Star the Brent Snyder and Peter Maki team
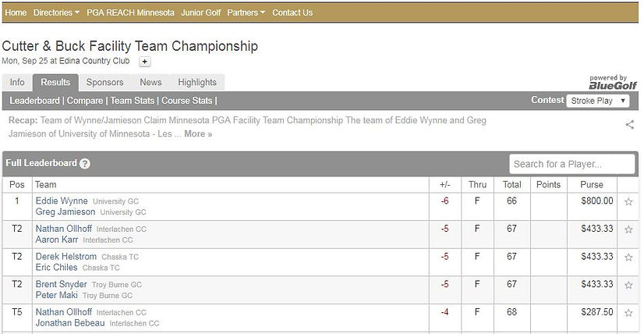Viewport: 644px width, 334px height. 628,285
